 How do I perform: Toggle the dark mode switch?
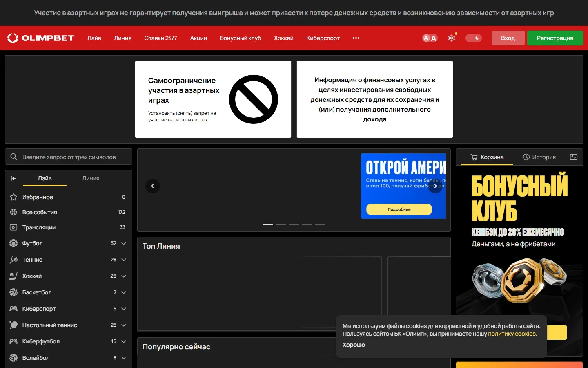474,38
